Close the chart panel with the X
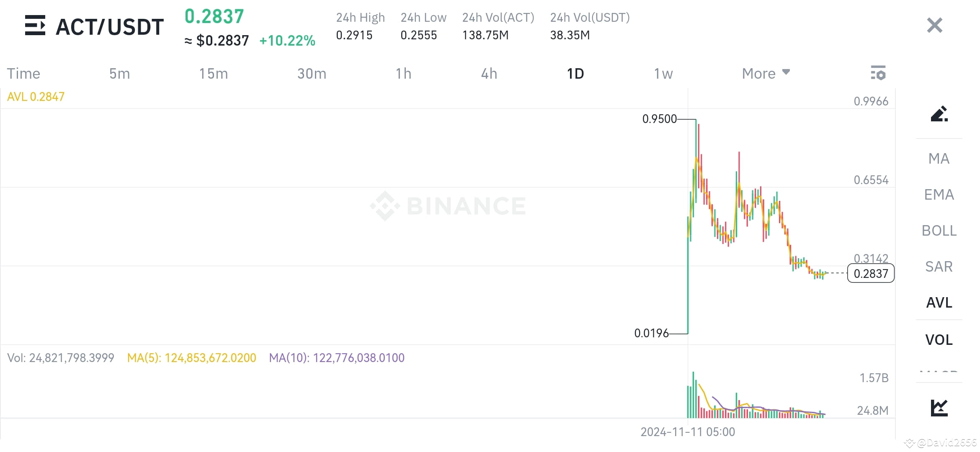The width and height of the screenshot is (980, 452). click(934, 25)
